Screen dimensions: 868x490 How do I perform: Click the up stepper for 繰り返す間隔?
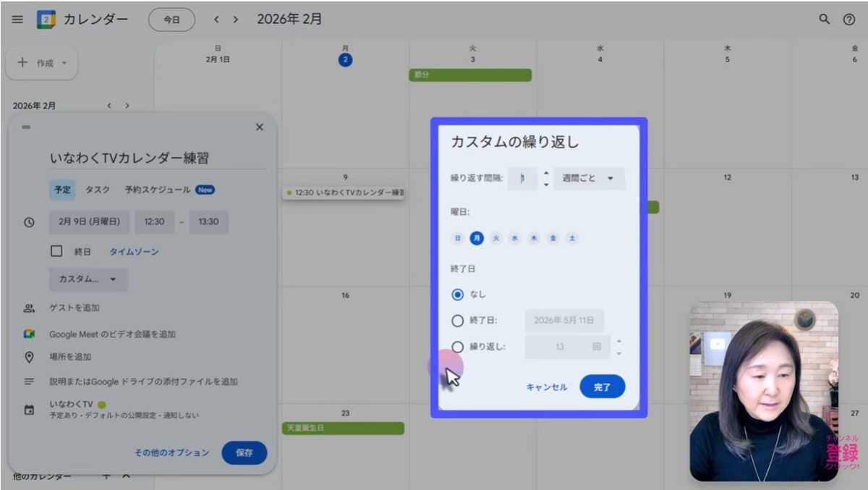pos(546,174)
